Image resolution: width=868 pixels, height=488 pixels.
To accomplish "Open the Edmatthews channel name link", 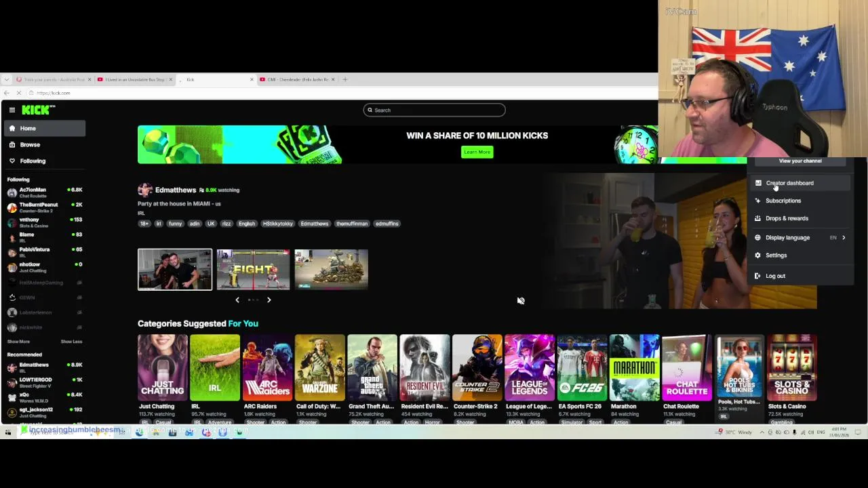I will coord(176,190).
